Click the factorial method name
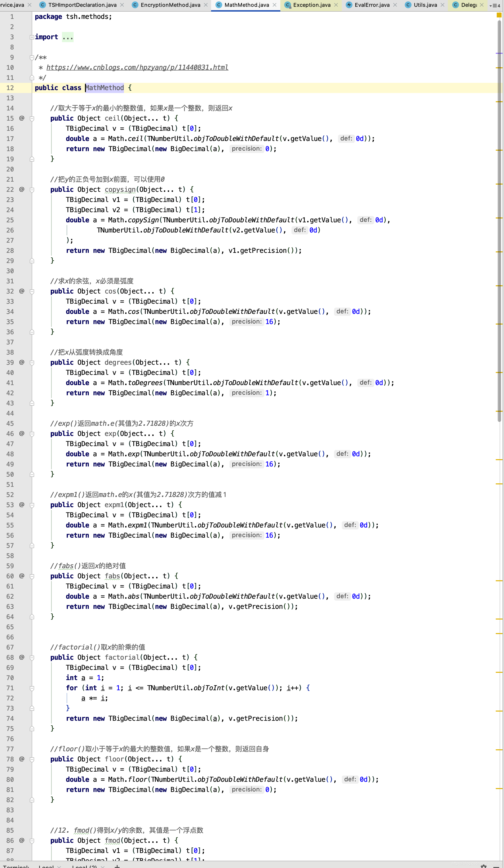Viewport: 504px width, 868px height. click(122, 657)
